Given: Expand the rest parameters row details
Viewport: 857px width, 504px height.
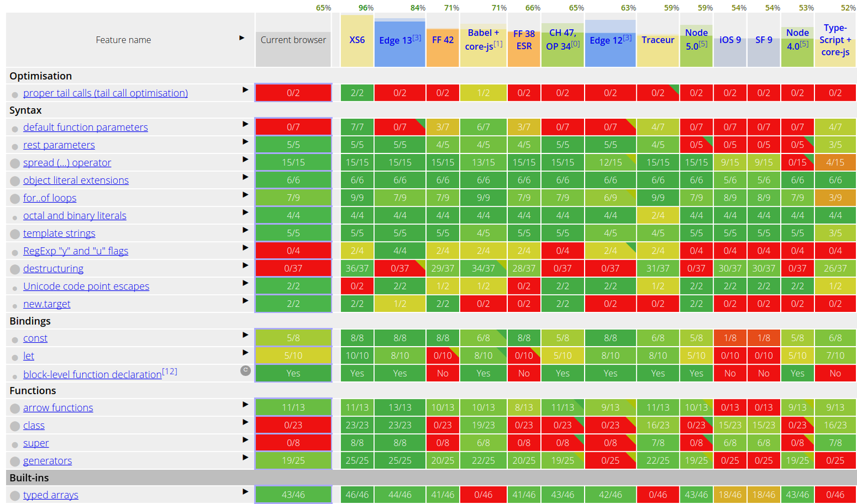Looking at the screenshot, I should pos(245,142).
